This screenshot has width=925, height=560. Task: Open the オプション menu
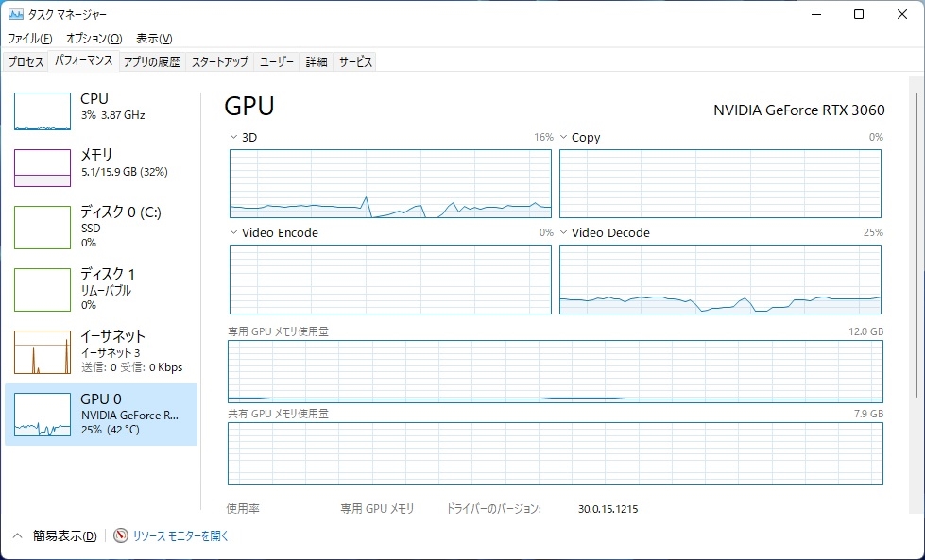pyautogui.click(x=94, y=39)
